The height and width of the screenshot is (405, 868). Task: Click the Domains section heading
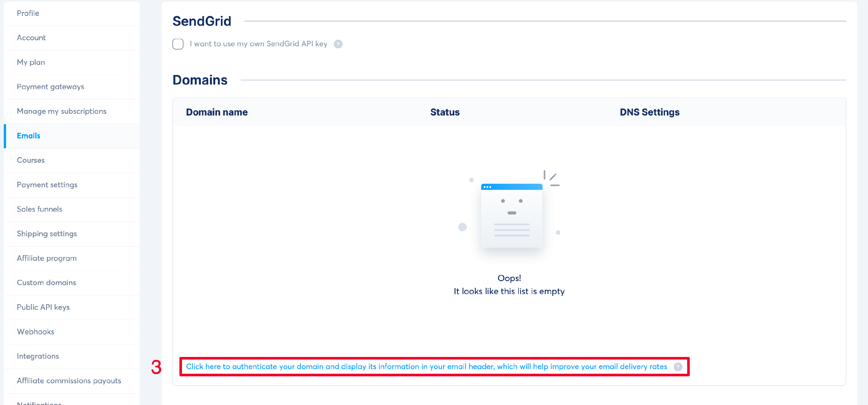click(200, 80)
